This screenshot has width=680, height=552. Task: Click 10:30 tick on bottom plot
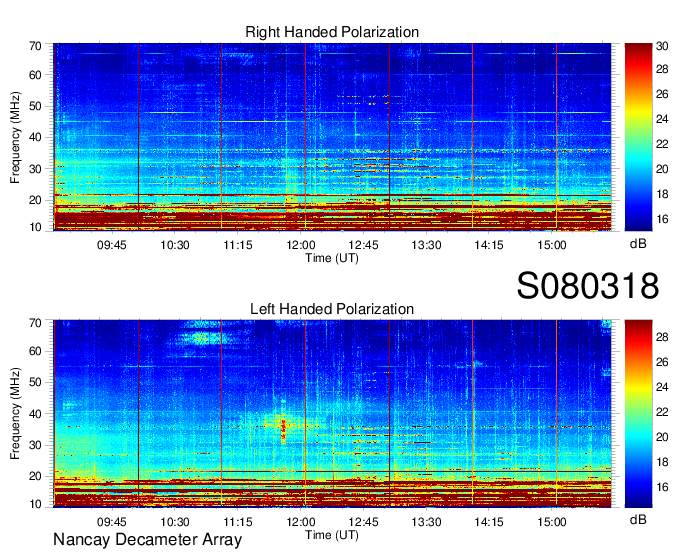175,522
